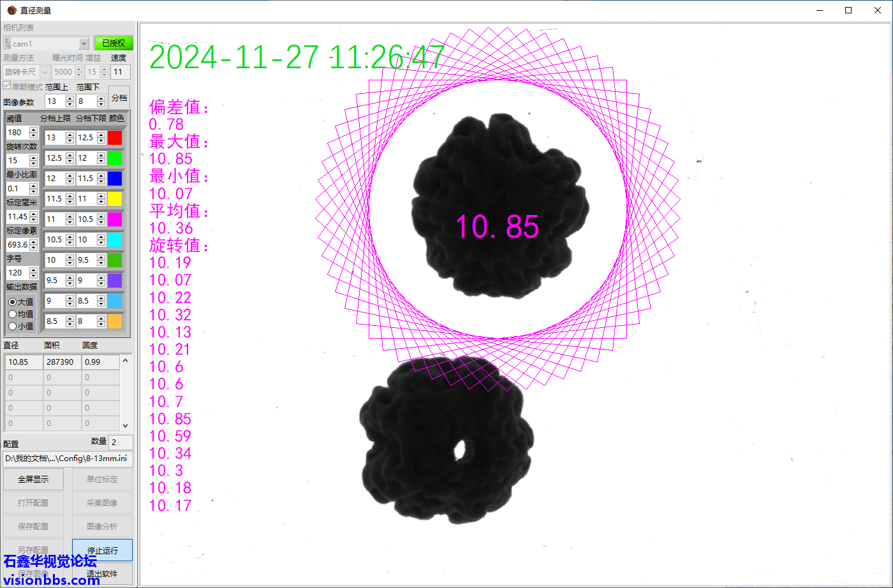Click the orange color swatch

coord(115,321)
